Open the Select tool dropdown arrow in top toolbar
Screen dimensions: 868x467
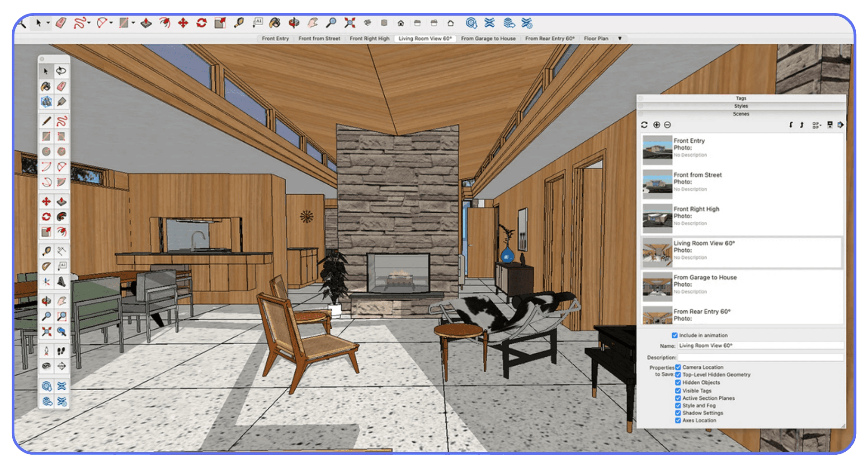coord(48,23)
